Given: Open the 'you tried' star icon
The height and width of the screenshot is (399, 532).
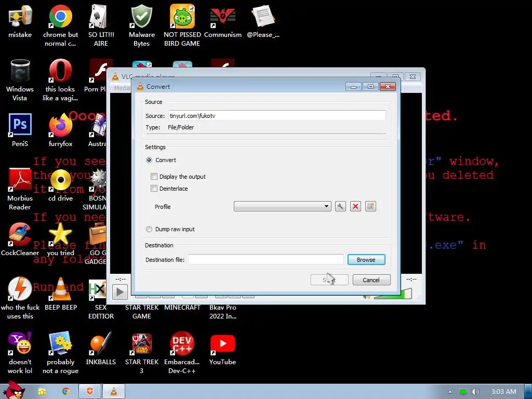Looking at the screenshot, I should point(60,239).
